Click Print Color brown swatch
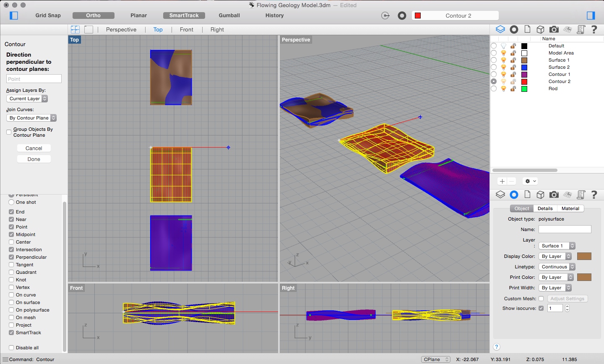The width and height of the screenshot is (604, 364). (584, 277)
